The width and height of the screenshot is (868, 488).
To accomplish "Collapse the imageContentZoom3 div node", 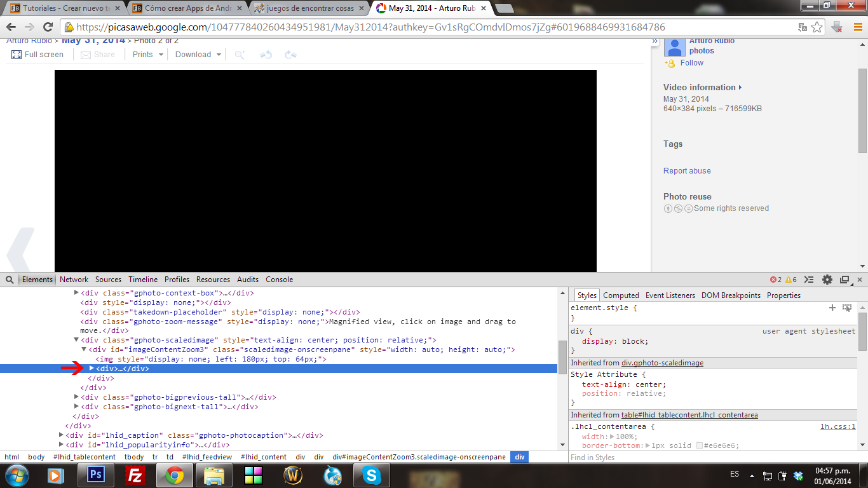I will pyautogui.click(x=84, y=349).
